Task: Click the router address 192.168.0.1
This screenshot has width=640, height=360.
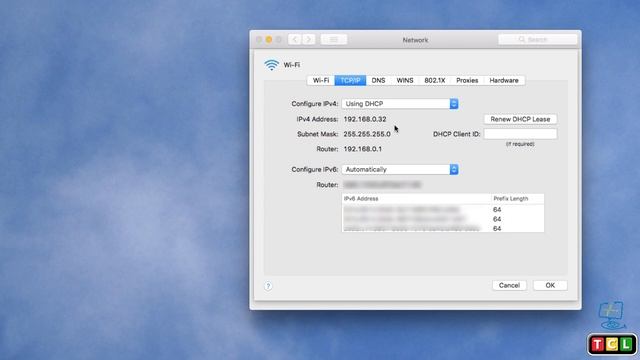Action: tap(363, 149)
